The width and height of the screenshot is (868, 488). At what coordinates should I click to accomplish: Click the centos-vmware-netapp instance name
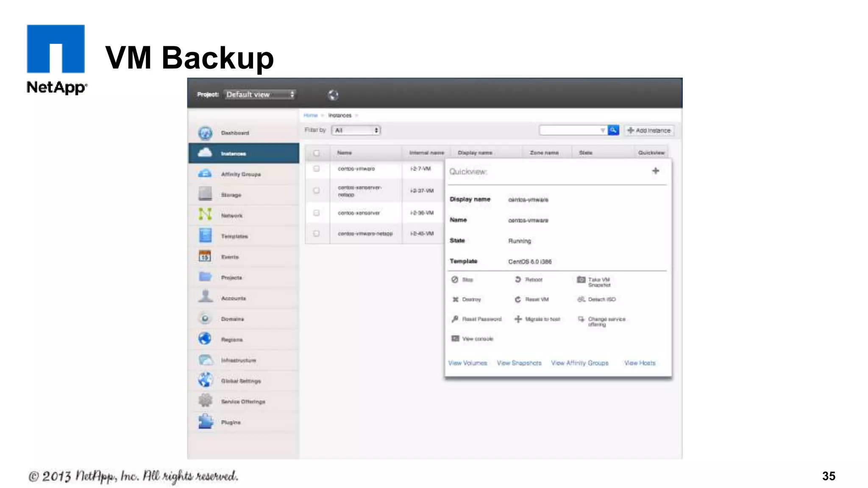pos(365,233)
